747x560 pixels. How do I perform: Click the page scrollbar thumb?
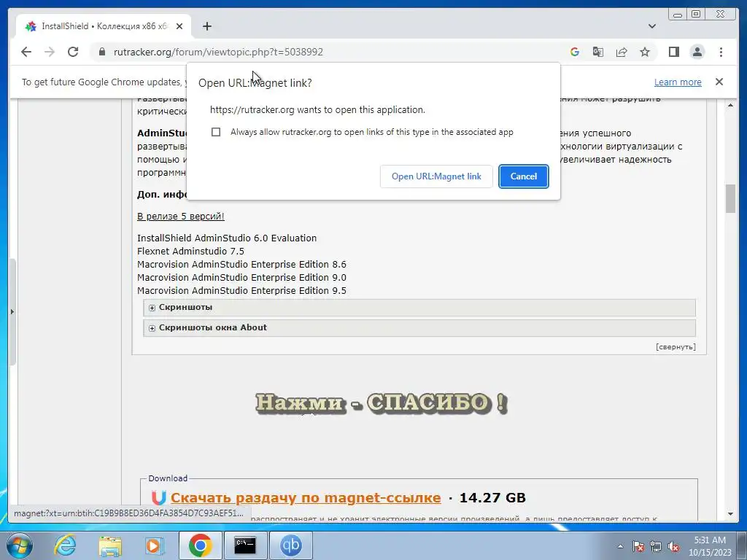pyautogui.click(x=731, y=198)
